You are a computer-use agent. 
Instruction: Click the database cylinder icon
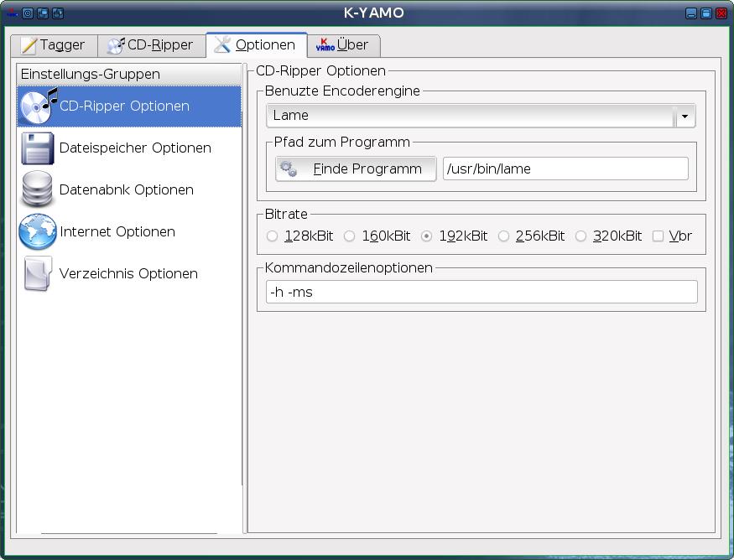(x=38, y=189)
